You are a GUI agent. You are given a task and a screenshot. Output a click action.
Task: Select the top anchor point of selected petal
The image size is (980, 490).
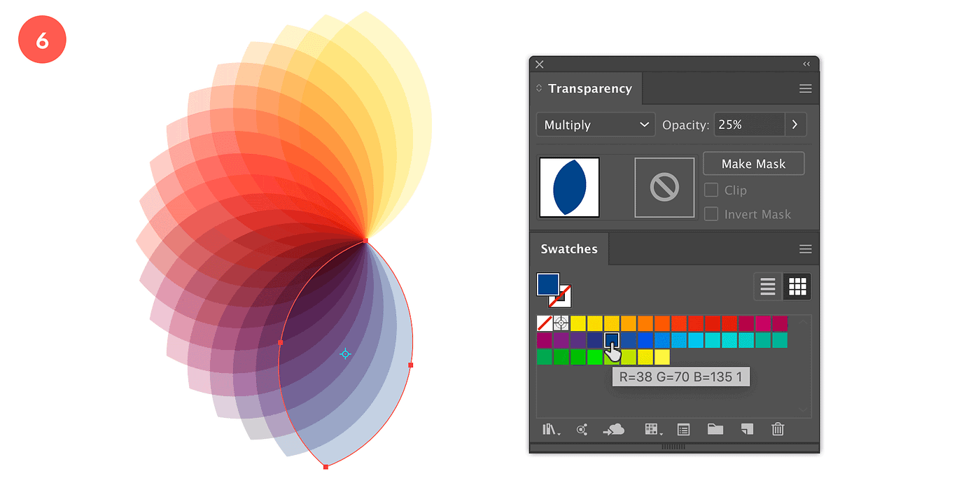(x=365, y=240)
